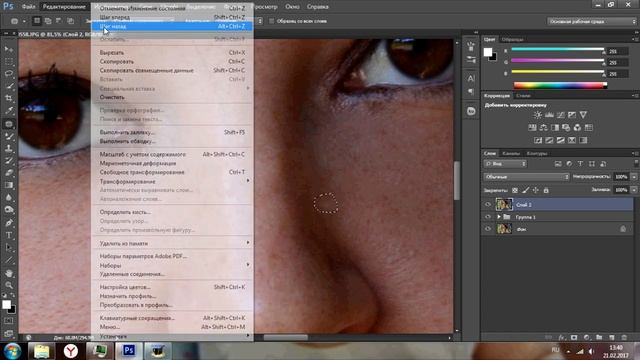Switch to the Каналы tab
Viewport: 640px width, 360px height.
[511, 153]
